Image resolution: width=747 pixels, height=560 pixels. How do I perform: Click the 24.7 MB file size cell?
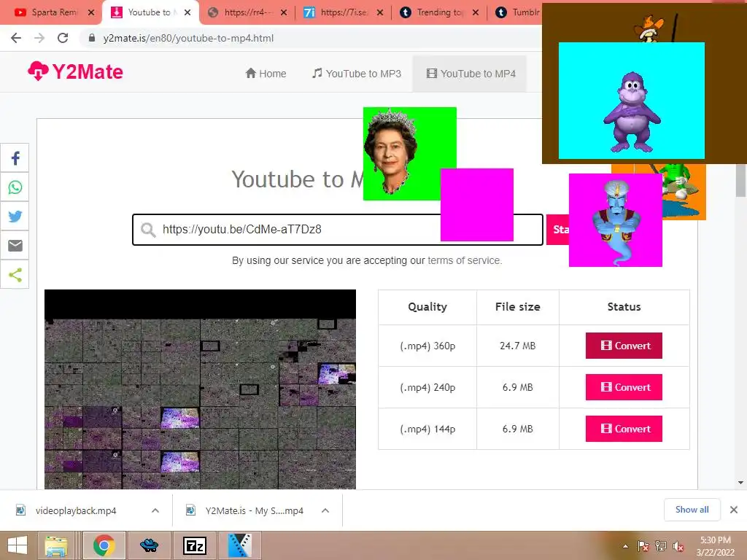click(x=518, y=346)
